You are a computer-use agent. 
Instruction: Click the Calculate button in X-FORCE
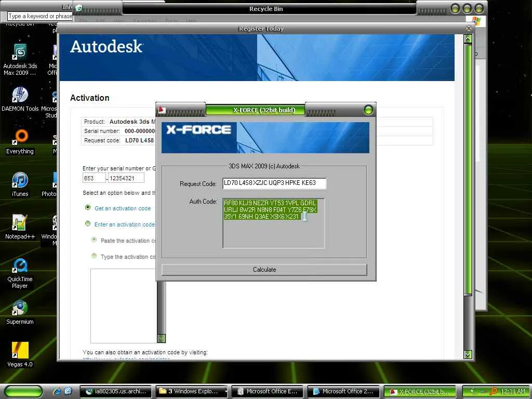(x=264, y=270)
